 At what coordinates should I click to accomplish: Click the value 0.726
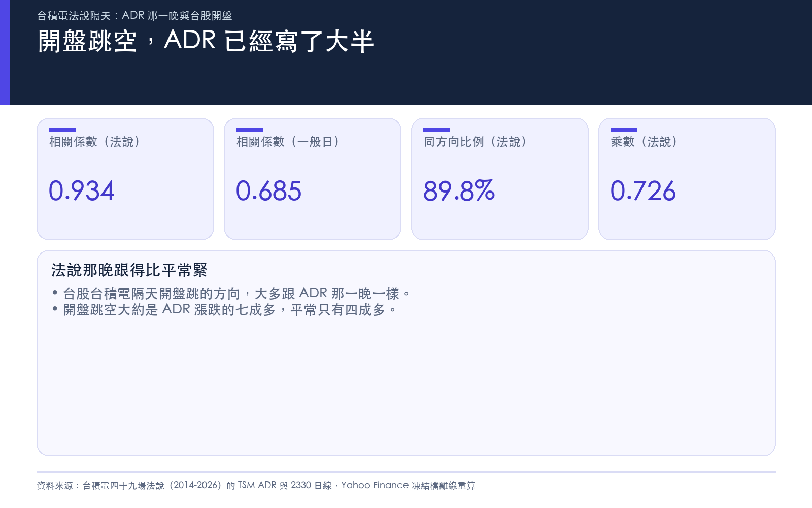[644, 191]
